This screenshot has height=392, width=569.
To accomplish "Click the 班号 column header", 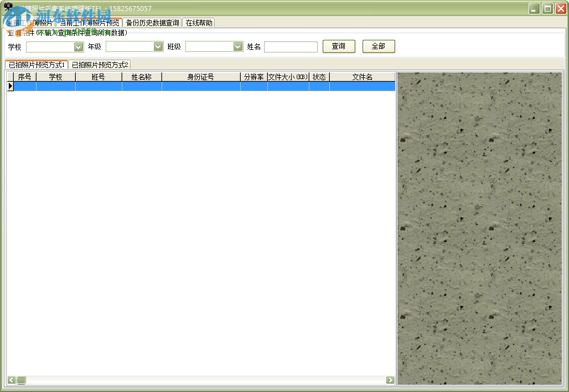I will point(99,77).
